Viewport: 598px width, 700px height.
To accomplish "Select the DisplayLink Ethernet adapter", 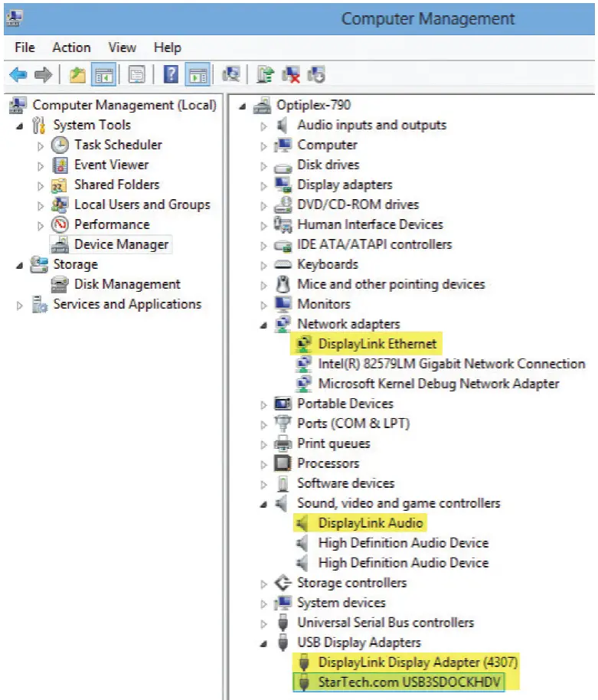I will click(x=377, y=344).
